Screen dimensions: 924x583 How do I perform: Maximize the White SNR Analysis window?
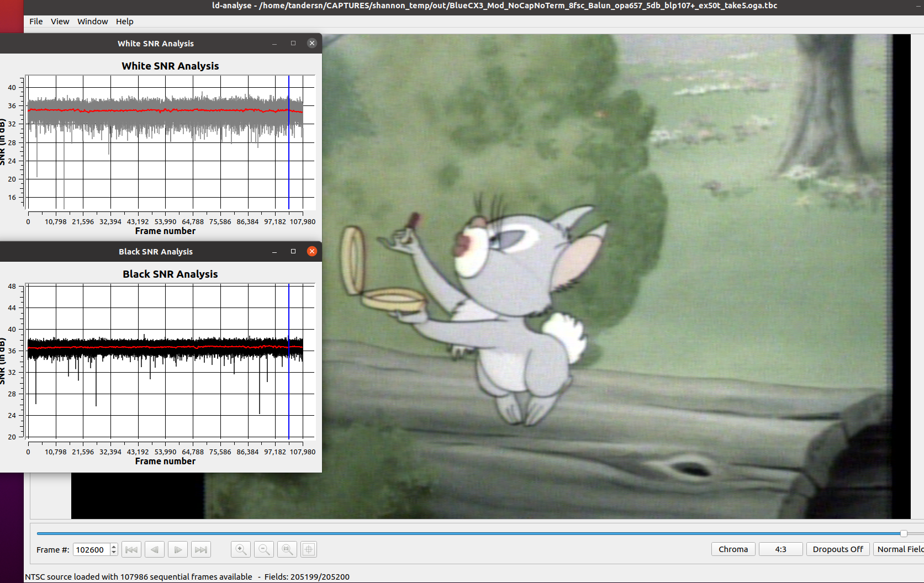coord(293,43)
